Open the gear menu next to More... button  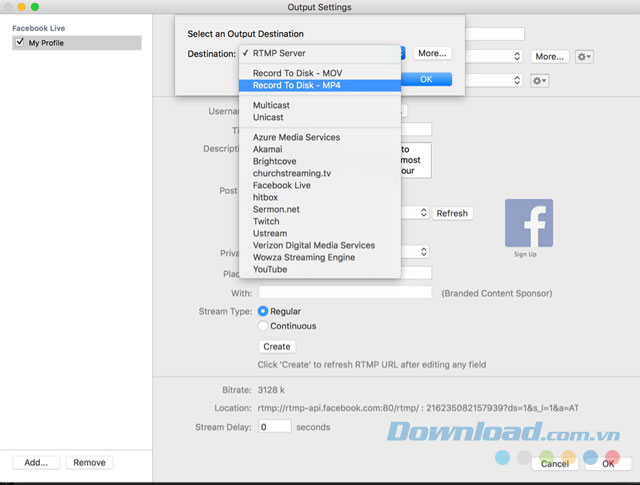(x=584, y=57)
